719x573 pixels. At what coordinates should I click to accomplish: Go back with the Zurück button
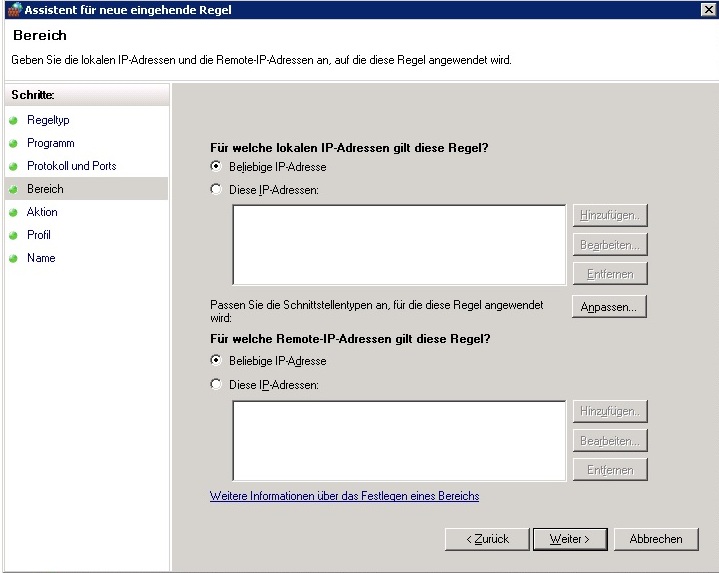coord(486,539)
